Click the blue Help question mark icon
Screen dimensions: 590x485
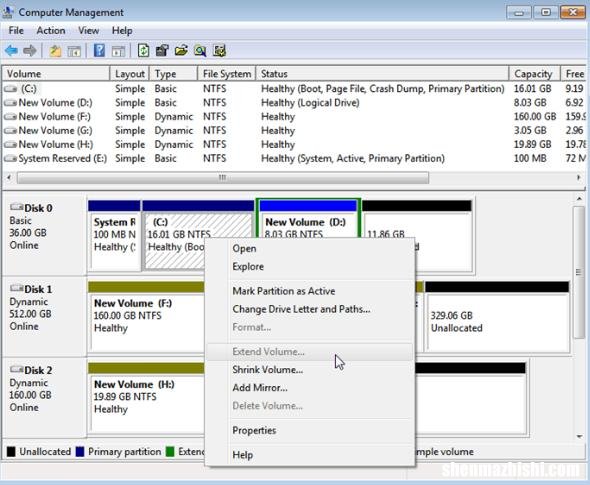click(99, 50)
